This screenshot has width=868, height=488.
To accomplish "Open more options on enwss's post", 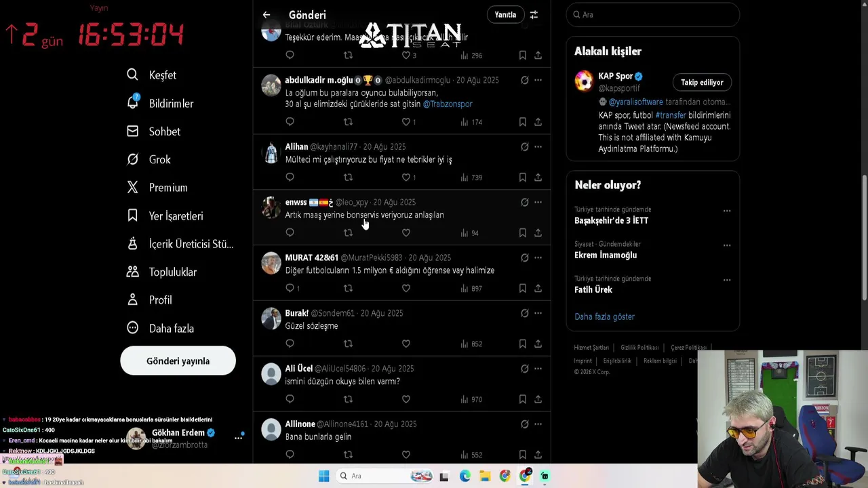I will click(538, 202).
